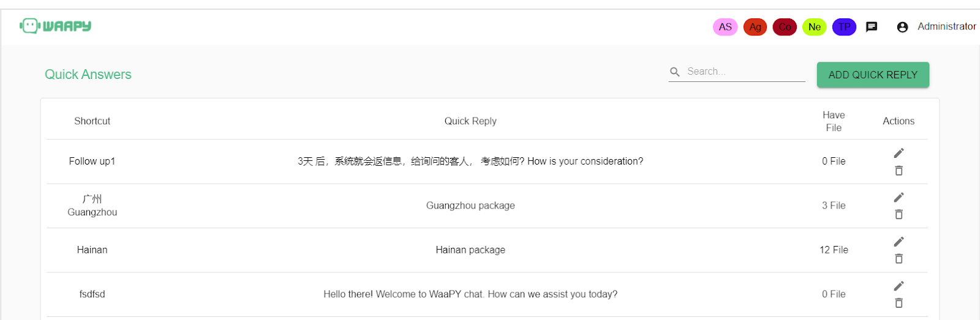Viewport: 980px width, 320px height.
Task: Select the pink AS badge
Action: [x=725, y=27]
